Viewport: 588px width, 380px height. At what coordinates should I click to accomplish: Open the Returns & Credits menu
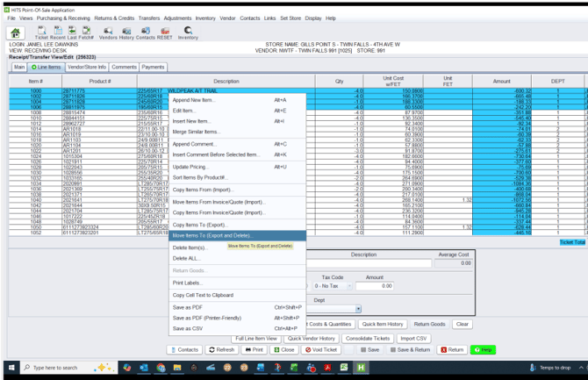coord(114,18)
